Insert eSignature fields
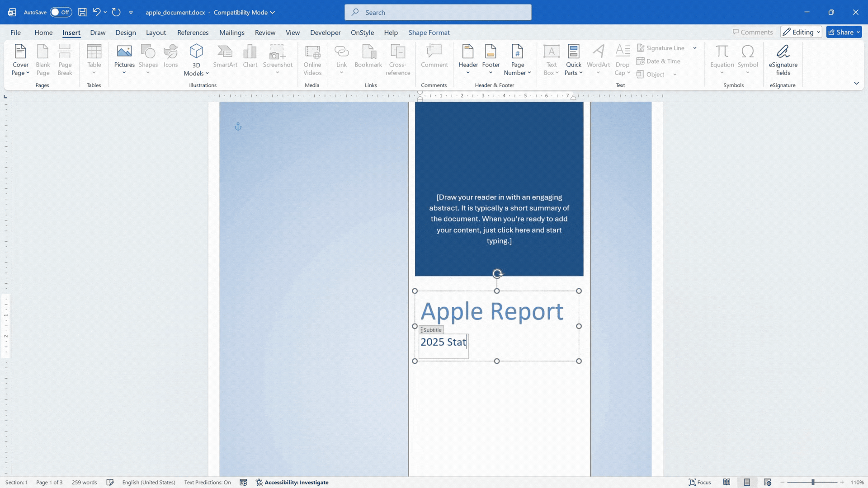Screen dimensions: 868x488 click(783, 60)
